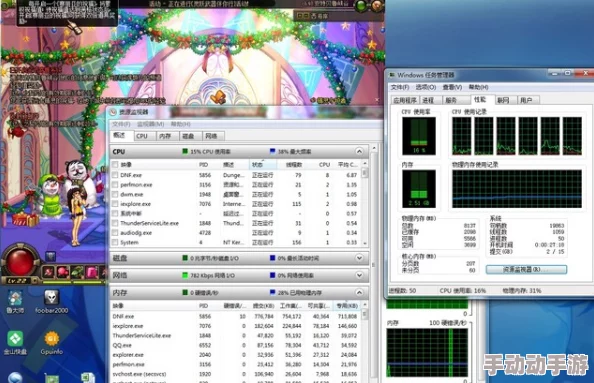Click the red HP orb in game HUD

click(x=19, y=261)
